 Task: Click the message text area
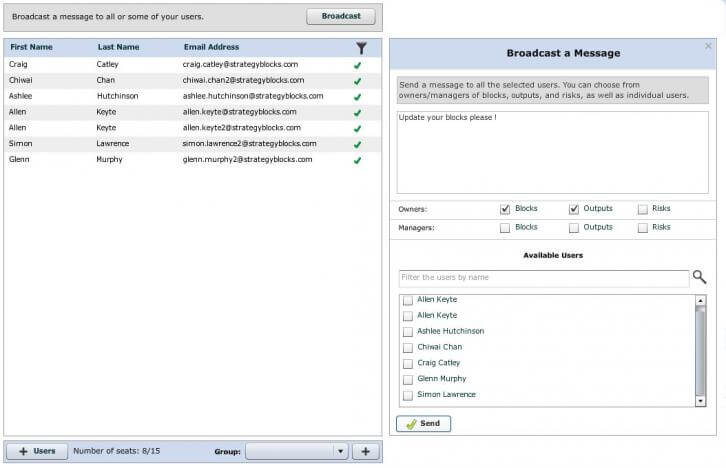552,152
